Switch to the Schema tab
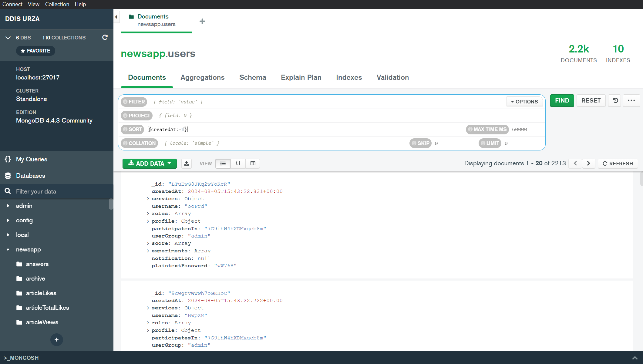 253,77
